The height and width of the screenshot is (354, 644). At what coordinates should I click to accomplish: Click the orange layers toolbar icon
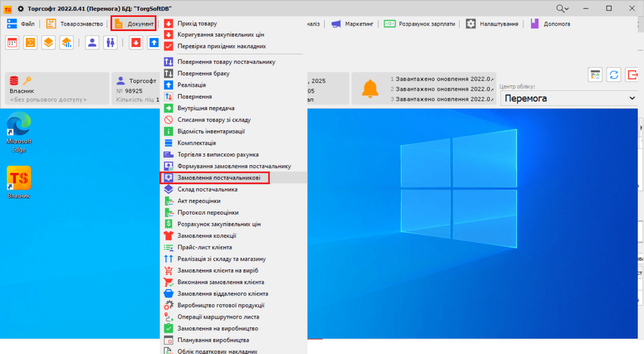[x=48, y=43]
